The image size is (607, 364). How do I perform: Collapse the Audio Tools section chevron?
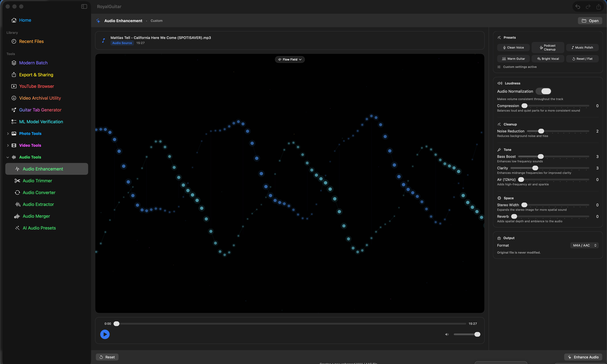point(8,157)
